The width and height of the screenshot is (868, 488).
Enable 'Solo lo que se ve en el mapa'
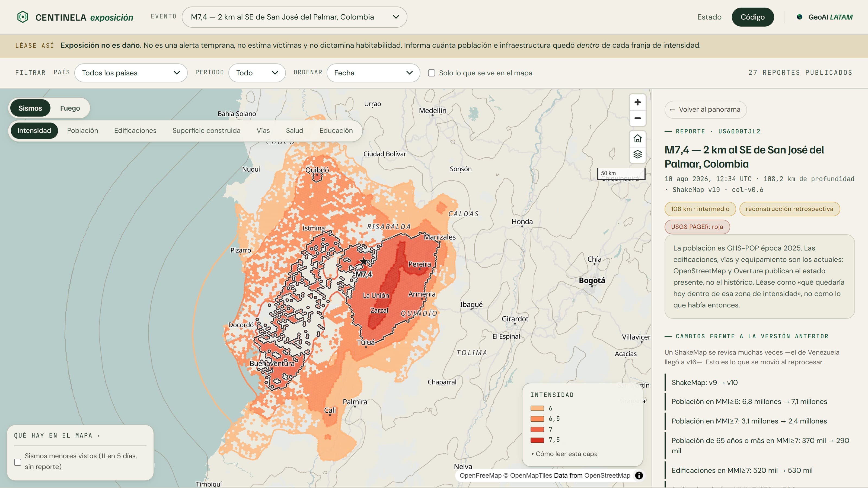coord(431,73)
